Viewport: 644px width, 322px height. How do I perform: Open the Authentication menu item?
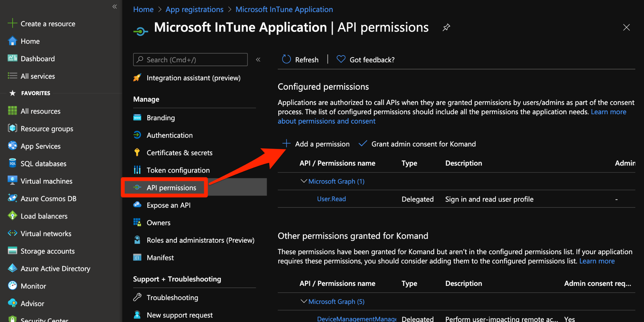tap(169, 135)
